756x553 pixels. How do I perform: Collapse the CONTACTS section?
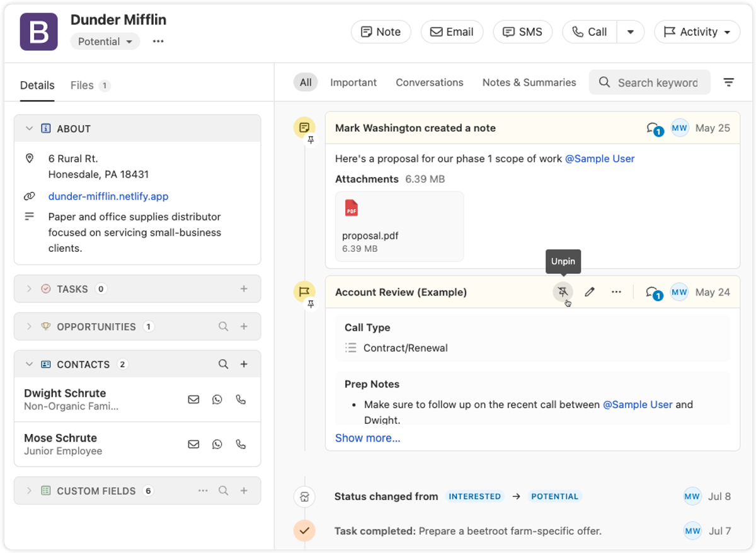click(29, 364)
